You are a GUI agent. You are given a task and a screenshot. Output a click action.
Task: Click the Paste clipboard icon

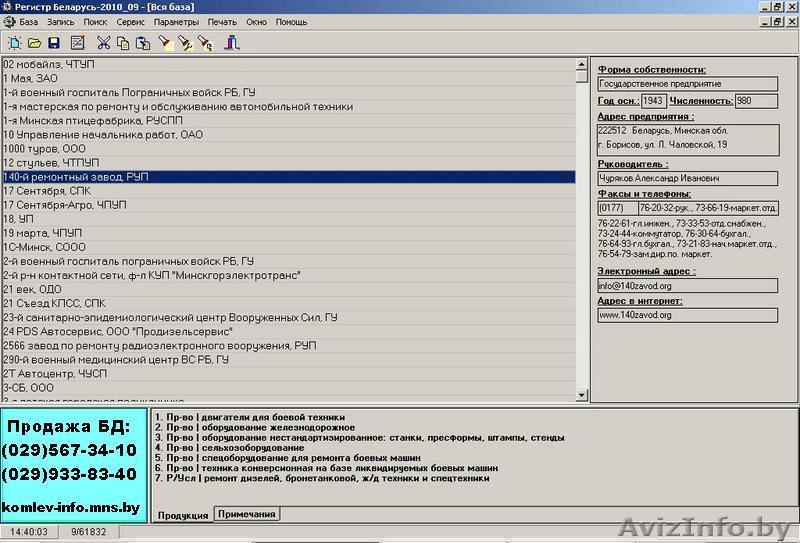coord(143,42)
